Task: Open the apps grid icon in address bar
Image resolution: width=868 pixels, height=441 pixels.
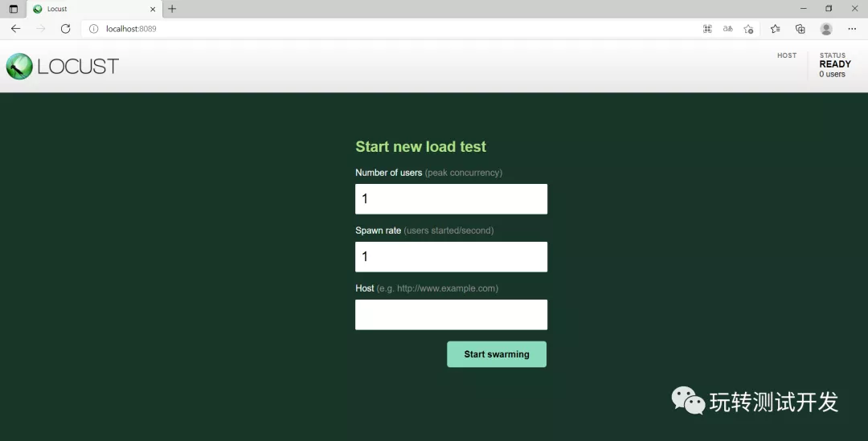Action: coord(707,29)
